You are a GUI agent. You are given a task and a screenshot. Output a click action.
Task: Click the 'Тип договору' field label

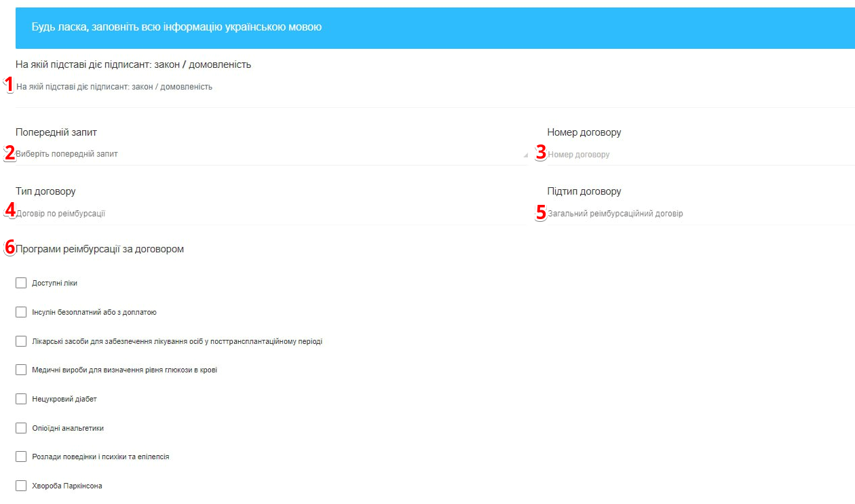click(x=45, y=191)
